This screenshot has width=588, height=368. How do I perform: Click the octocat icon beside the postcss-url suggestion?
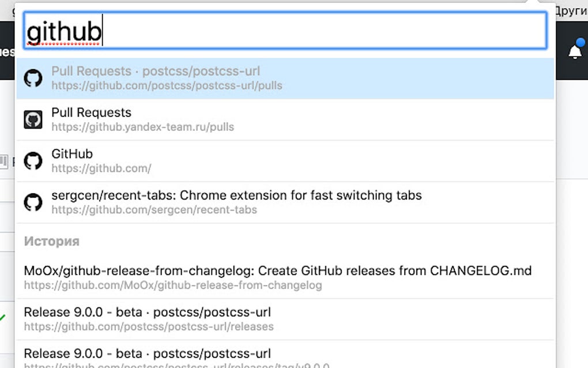(x=33, y=77)
